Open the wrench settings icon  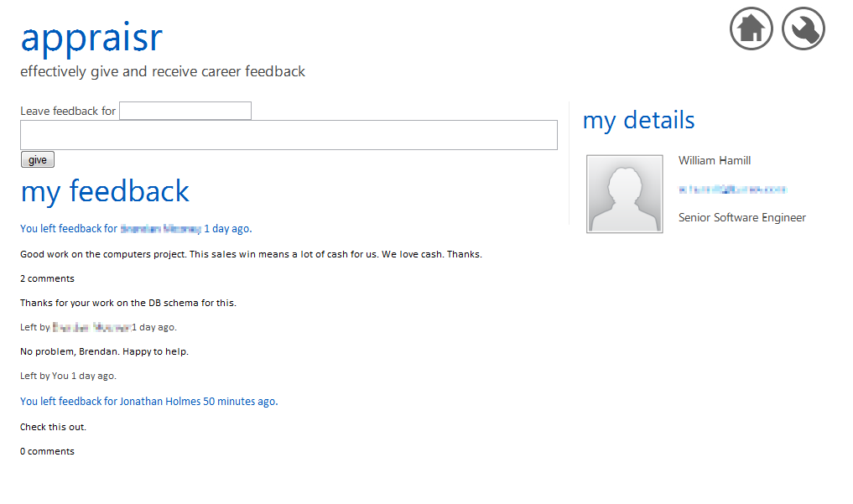[x=803, y=29]
